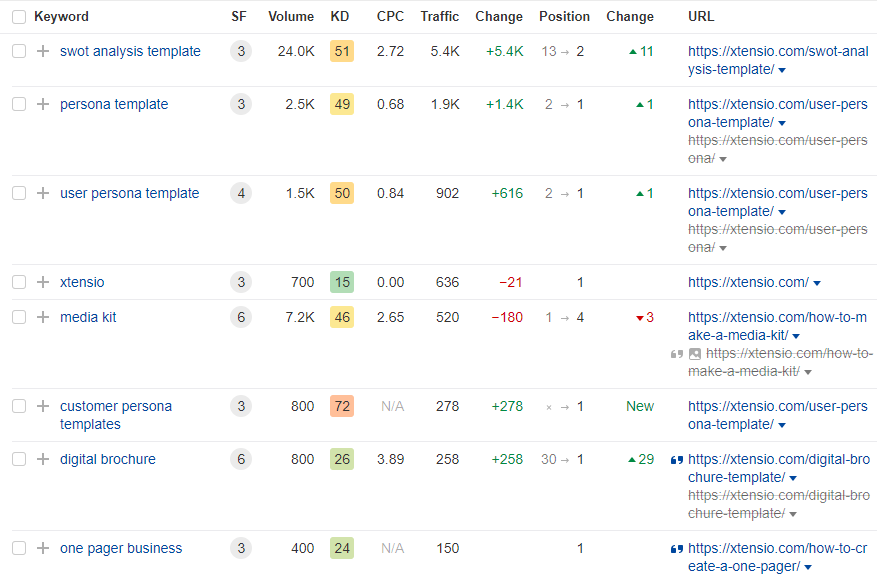Viewport: 877px width, 583px height.
Task: Expand struck-through user-persona URL arrow in persona template row
Action: pos(723,159)
